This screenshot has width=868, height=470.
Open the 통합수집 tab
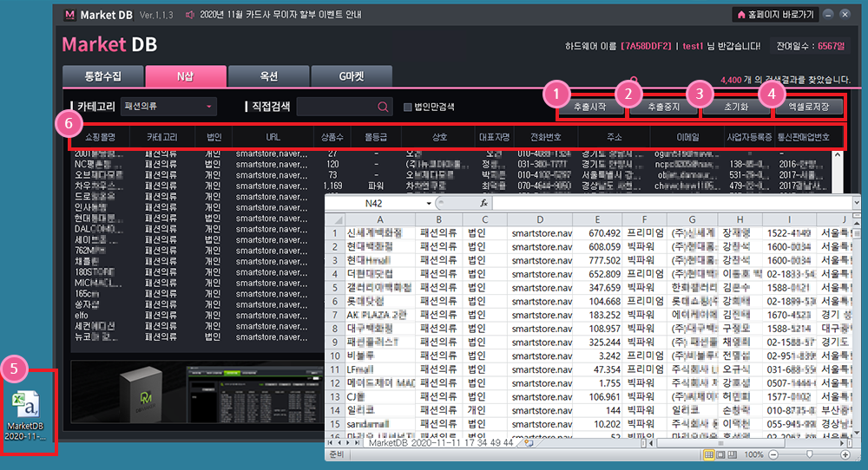103,76
